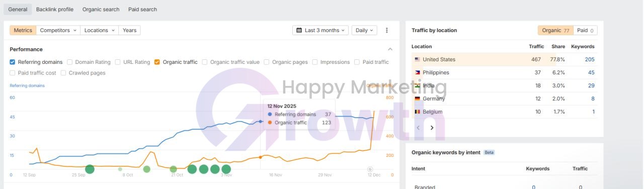Turn on the Impressions checkbox

(315, 62)
